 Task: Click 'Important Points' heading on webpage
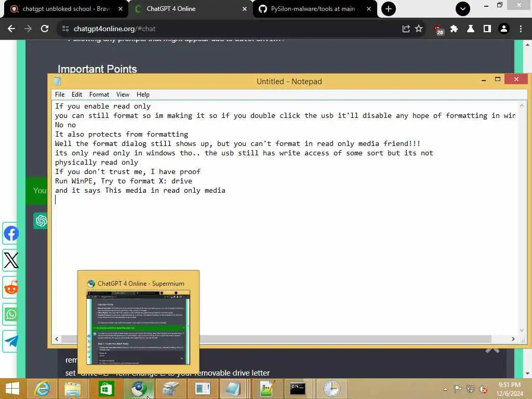tap(97, 69)
